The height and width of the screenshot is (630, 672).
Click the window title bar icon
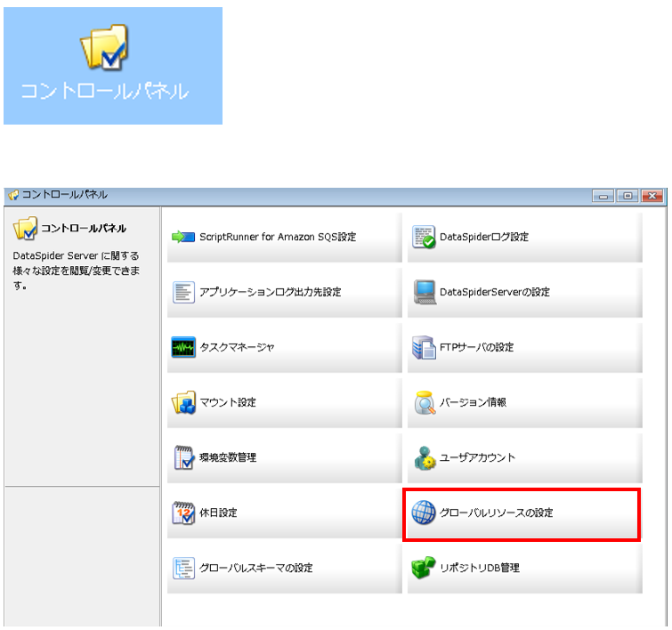pyautogui.click(x=13, y=195)
